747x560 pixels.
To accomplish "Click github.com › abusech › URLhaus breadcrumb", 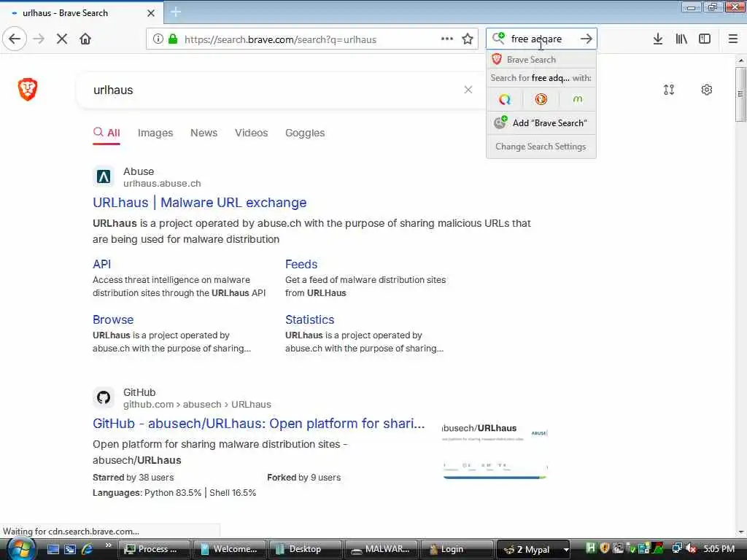I will click(197, 404).
